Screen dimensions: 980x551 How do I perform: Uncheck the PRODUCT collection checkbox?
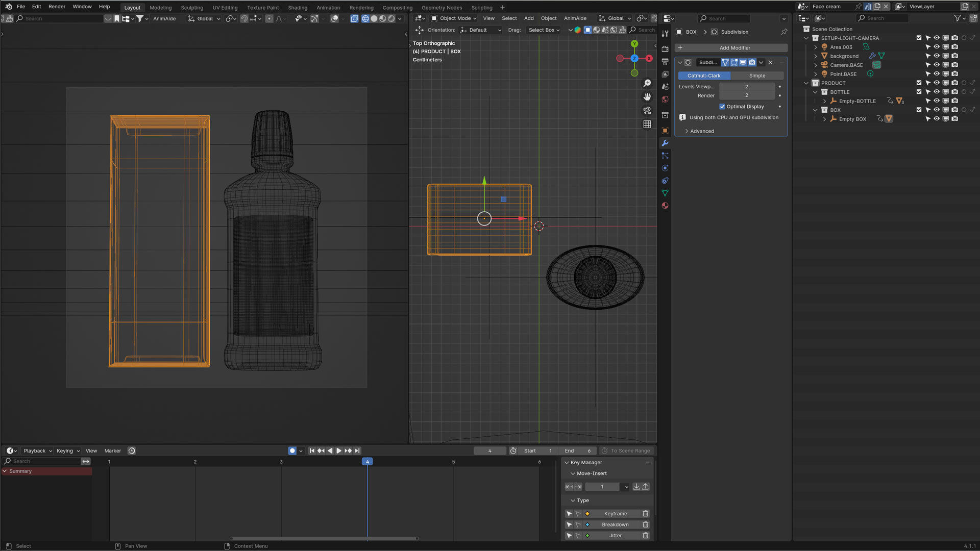point(919,83)
